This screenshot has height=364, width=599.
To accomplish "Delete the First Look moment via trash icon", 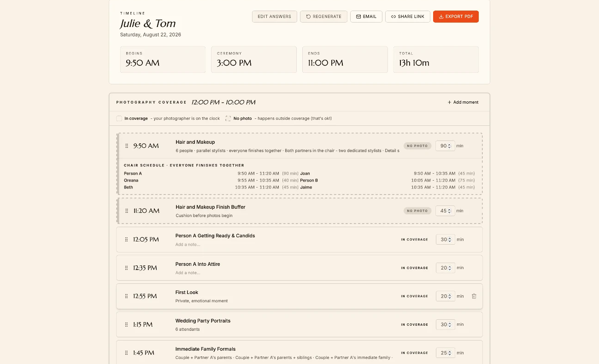I will pyautogui.click(x=474, y=296).
